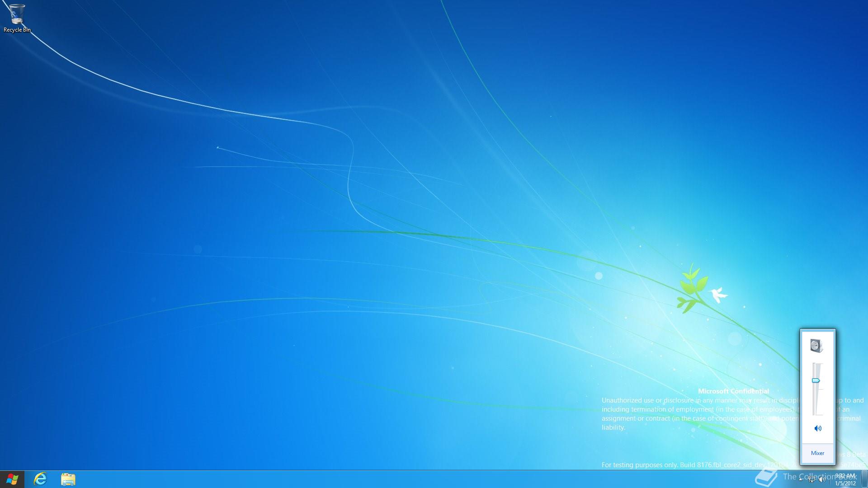868x488 pixels.
Task: Click the speaker device icon in volume popup
Action: pos(816,346)
